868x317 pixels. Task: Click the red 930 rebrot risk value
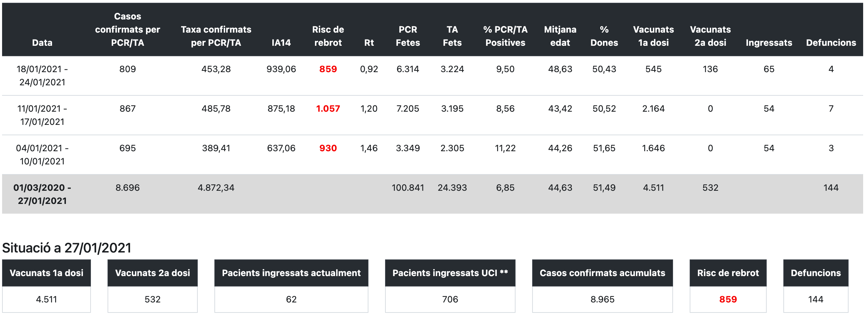point(328,148)
